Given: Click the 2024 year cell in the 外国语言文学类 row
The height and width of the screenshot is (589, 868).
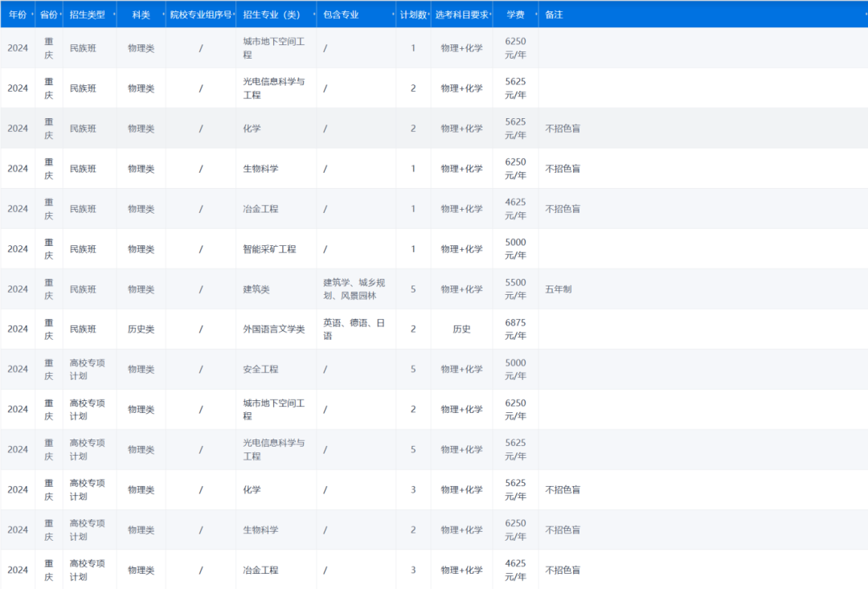Looking at the screenshot, I should pos(18,329).
